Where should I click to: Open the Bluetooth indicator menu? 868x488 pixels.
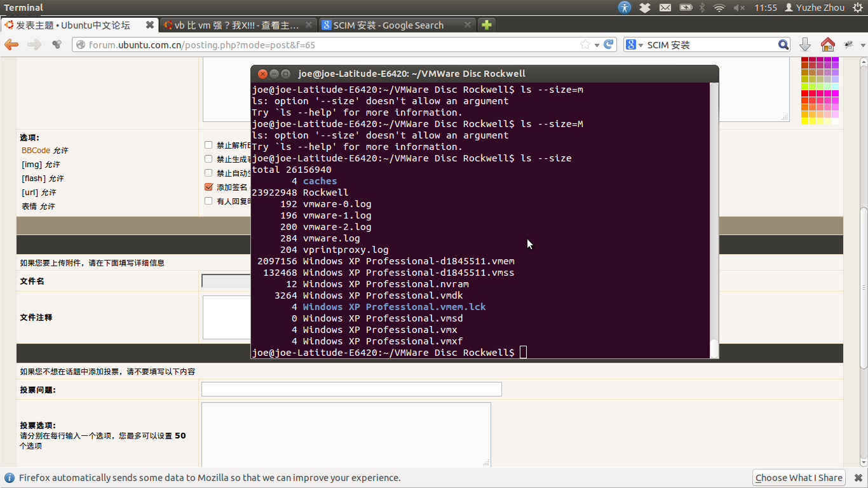(702, 8)
